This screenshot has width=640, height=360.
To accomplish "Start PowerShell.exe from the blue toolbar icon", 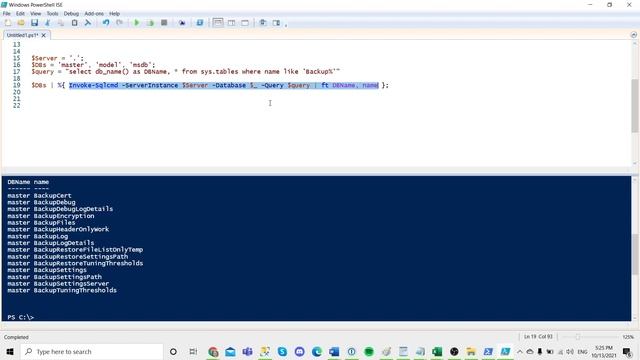I will click(200, 23).
